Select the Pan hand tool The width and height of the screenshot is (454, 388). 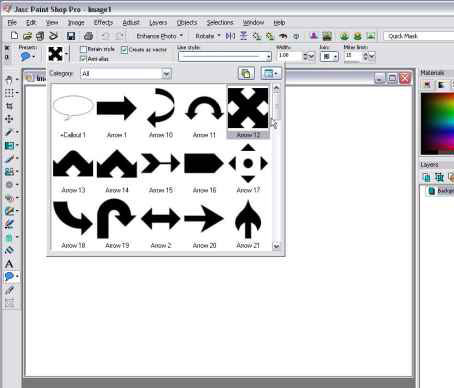pos(9,80)
